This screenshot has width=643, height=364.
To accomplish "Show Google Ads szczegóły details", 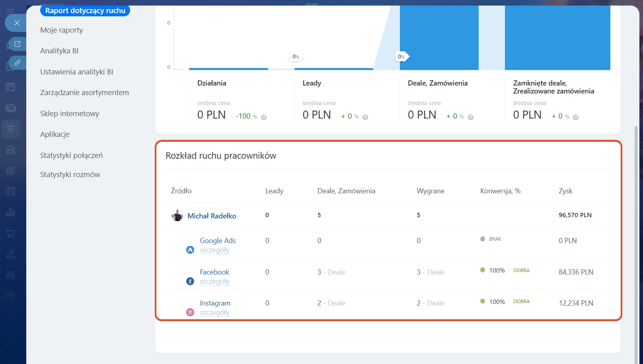I will [214, 250].
